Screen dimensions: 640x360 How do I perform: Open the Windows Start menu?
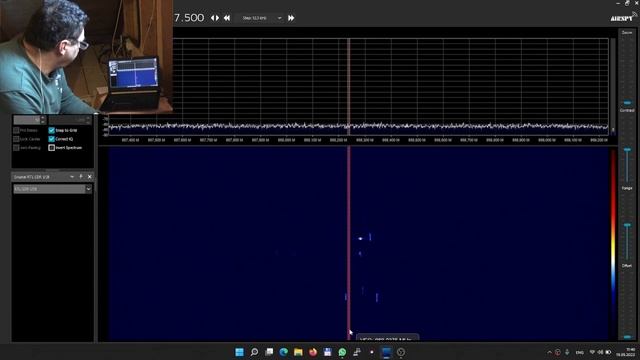pos(240,352)
